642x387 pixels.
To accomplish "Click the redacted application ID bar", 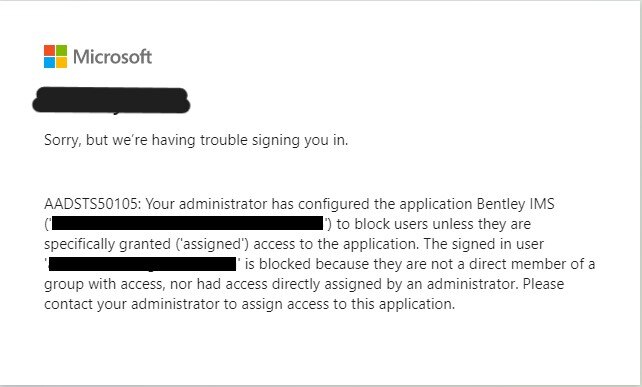I will (x=187, y=224).
